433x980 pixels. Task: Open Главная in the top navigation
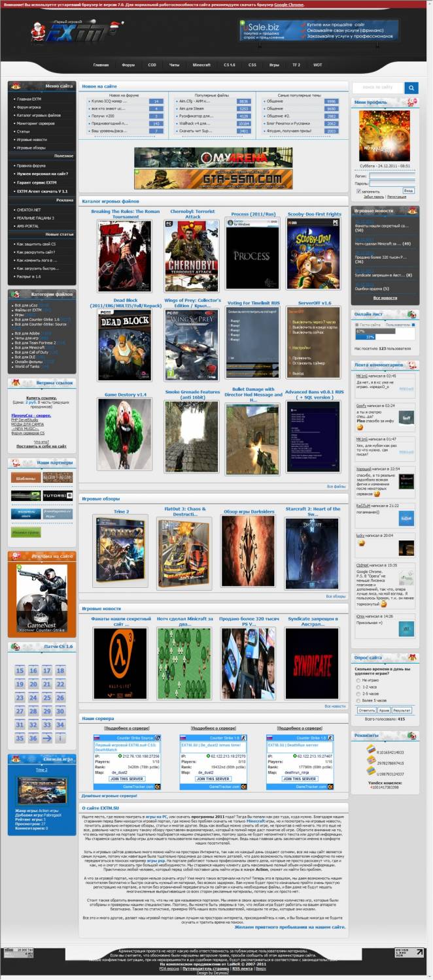(101, 65)
